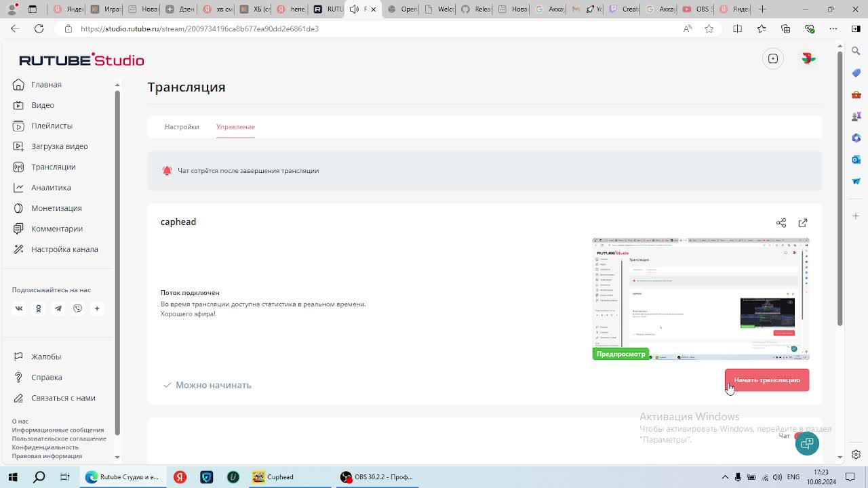Click the VK social icon
The image size is (868, 488).
(19, 308)
